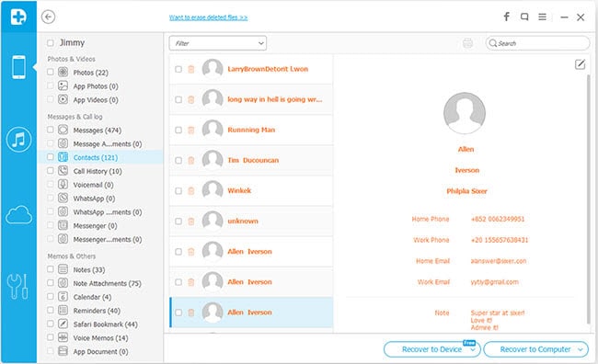This screenshot has height=364, width=598.
Task: Open the iCloud recovery tab
Action: pyautogui.click(x=18, y=215)
